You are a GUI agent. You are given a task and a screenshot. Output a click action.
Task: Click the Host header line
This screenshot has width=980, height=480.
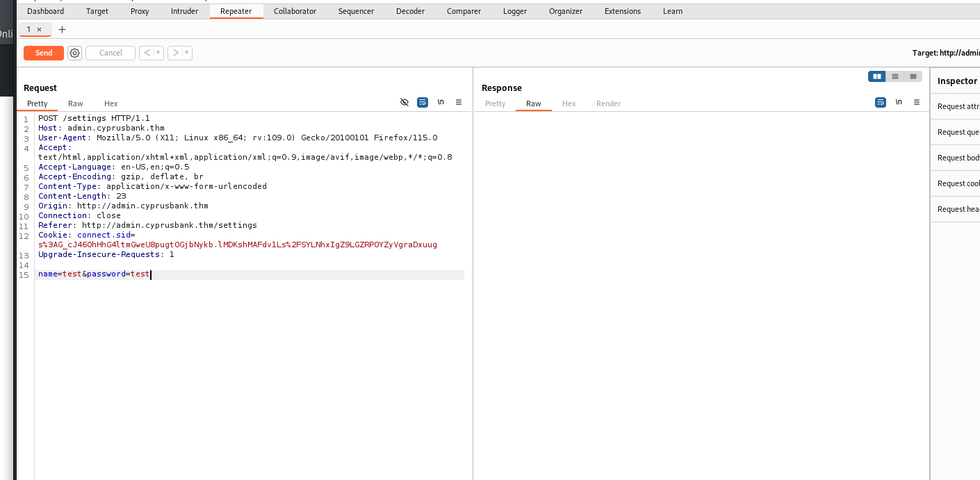pyautogui.click(x=101, y=128)
